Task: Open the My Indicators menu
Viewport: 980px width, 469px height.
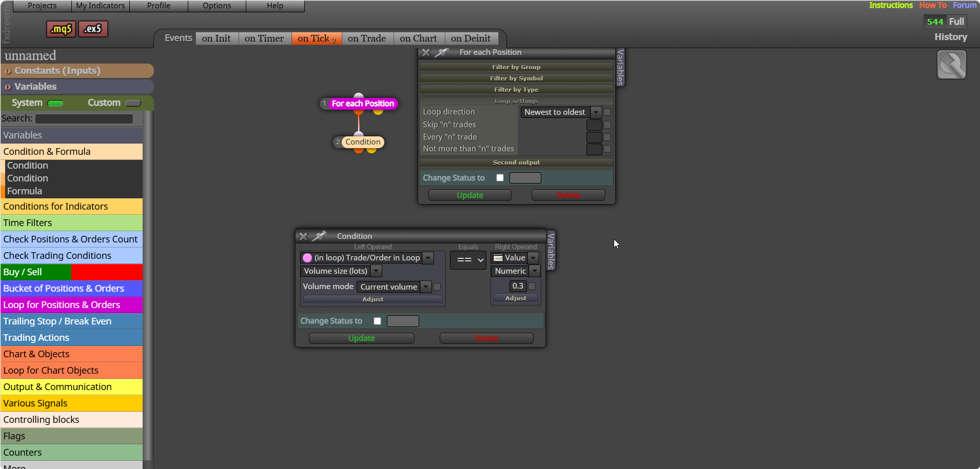Action: click(101, 6)
